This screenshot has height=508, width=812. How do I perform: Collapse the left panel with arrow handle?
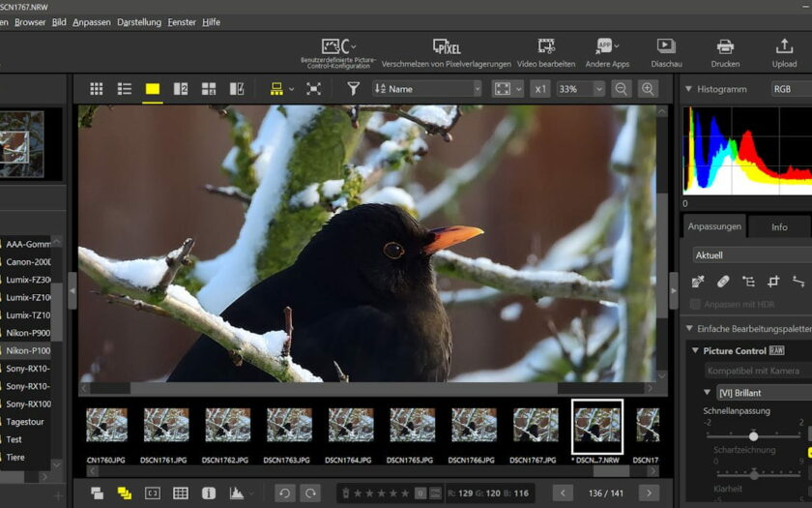pyautogui.click(x=72, y=290)
